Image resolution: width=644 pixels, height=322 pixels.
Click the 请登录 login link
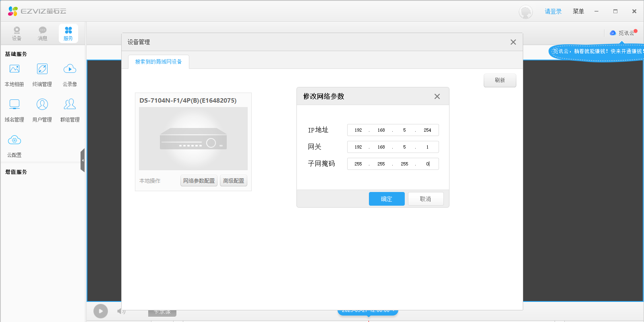(x=553, y=11)
